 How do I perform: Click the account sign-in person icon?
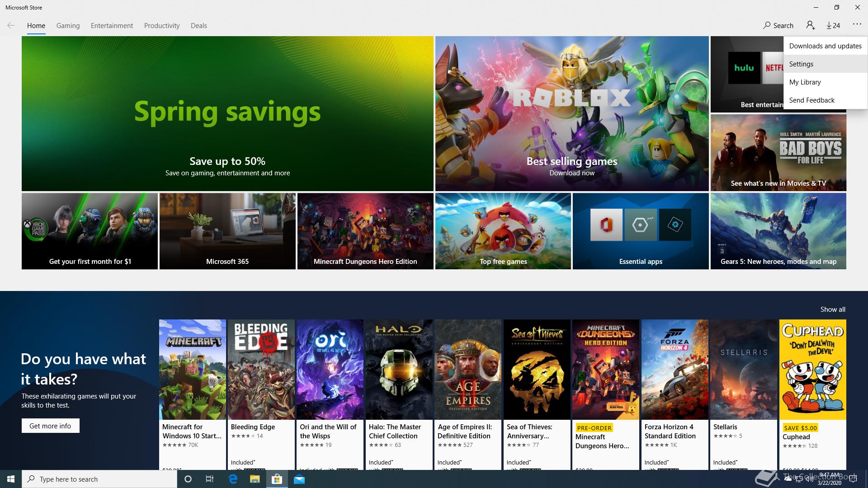click(x=811, y=25)
